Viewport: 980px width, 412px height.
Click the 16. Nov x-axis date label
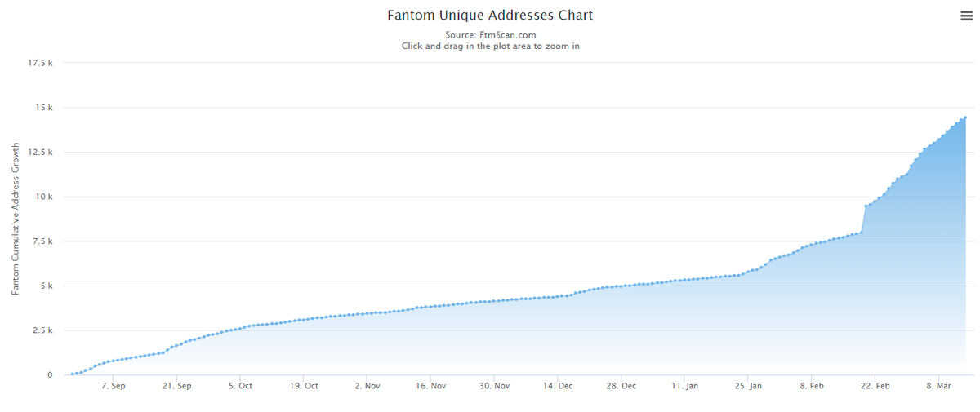coord(432,386)
